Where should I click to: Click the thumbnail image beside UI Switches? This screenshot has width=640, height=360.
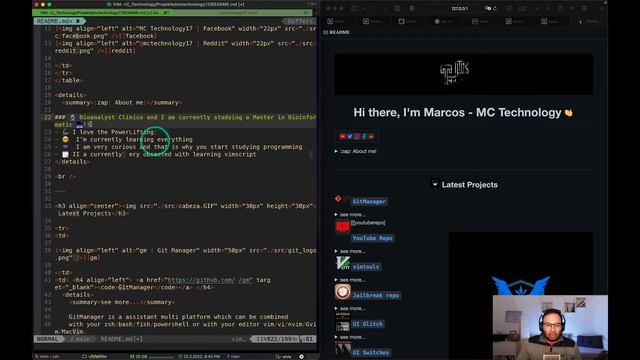(x=342, y=349)
